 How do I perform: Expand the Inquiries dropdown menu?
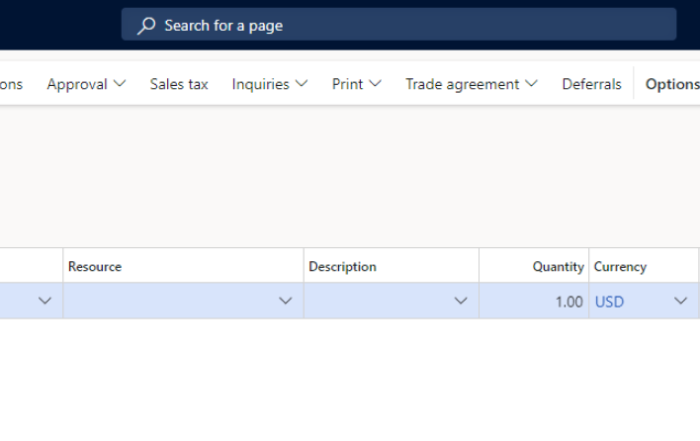coord(270,84)
